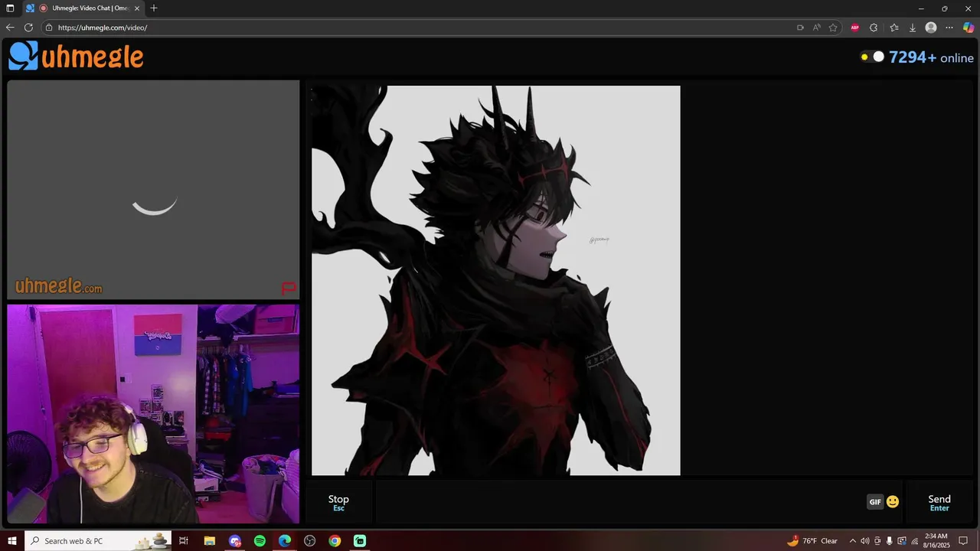Open Google Chrome from taskbar
980x551 pixels.
pos(335,541)
